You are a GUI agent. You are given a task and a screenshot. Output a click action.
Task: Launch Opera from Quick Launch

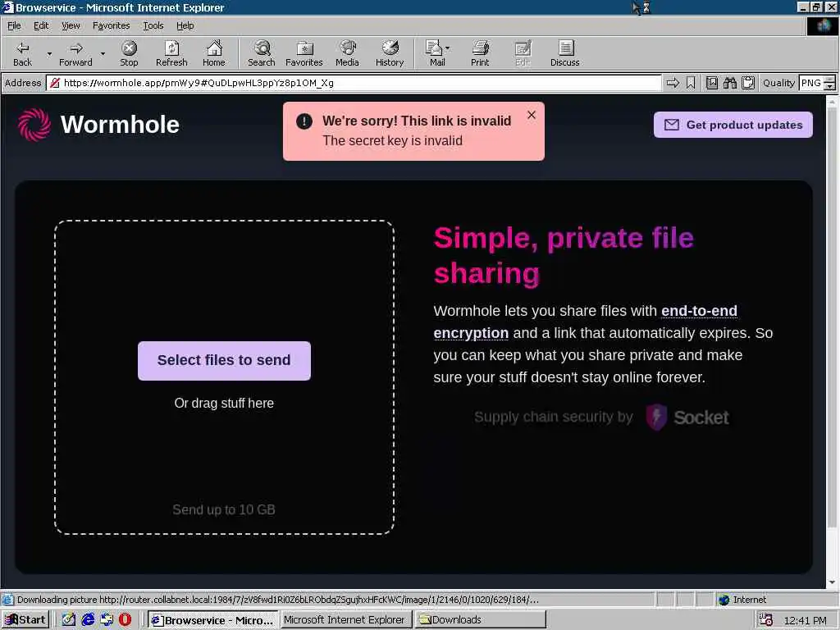(126, 620)
